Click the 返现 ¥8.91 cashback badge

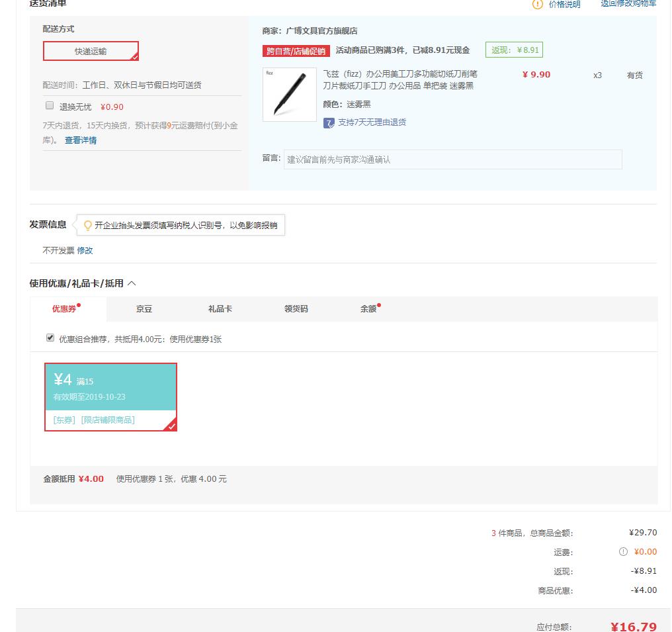pos(515,50)
